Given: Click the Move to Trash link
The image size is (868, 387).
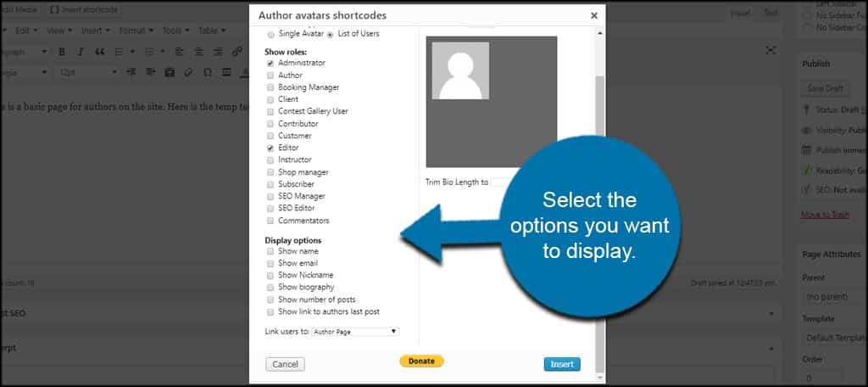Looking at the screenshot, I should click(x=825, y=215).
